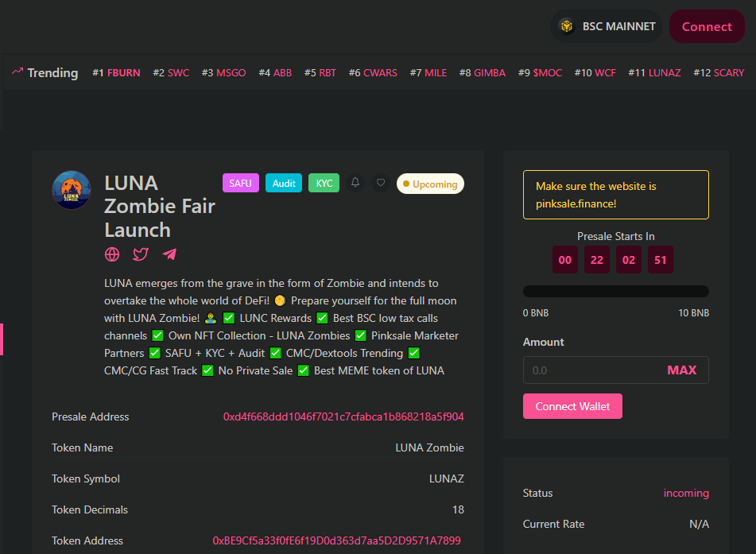The width and height of the screenshot is (756, 554).
Task: Click the KYC badge
Action: pyautogui.click(x=324, y=184)
